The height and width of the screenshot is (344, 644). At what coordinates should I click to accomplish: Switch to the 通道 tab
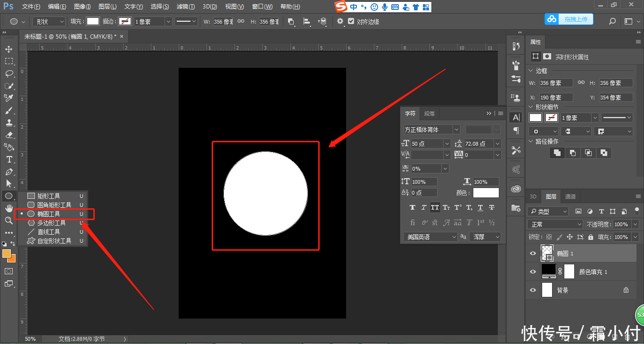tap(570, 197)
